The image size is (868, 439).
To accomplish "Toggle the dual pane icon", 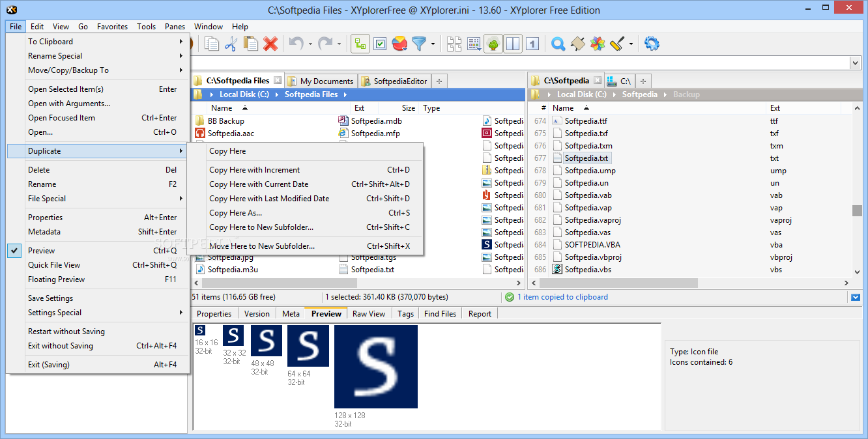I will click(513, 44).
